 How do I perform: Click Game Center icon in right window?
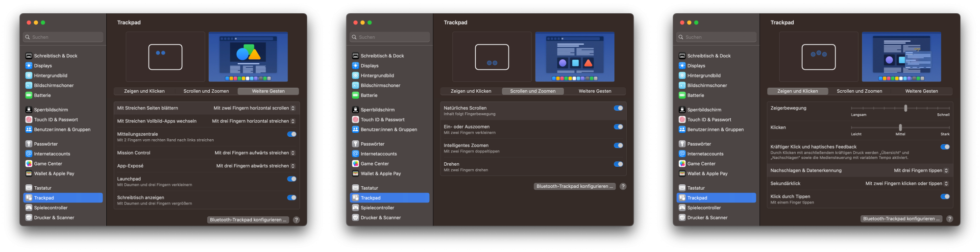pyautogui.click(x=682, y=164)
